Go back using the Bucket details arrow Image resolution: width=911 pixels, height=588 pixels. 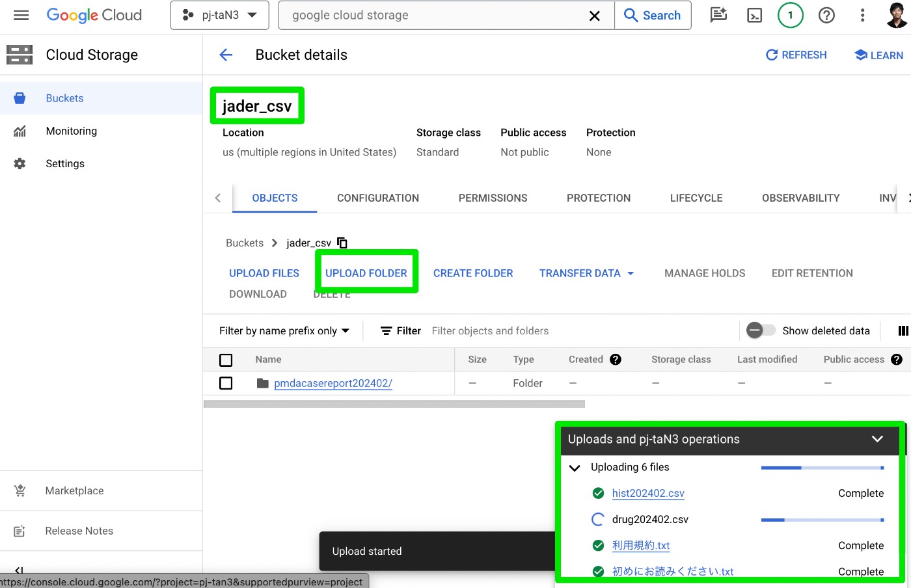(x=226, y=55)
